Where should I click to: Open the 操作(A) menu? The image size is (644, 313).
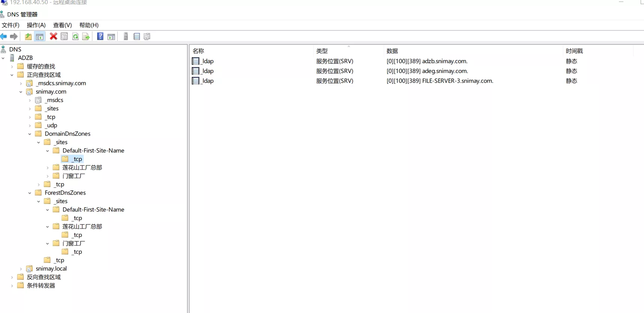[36, 25]
